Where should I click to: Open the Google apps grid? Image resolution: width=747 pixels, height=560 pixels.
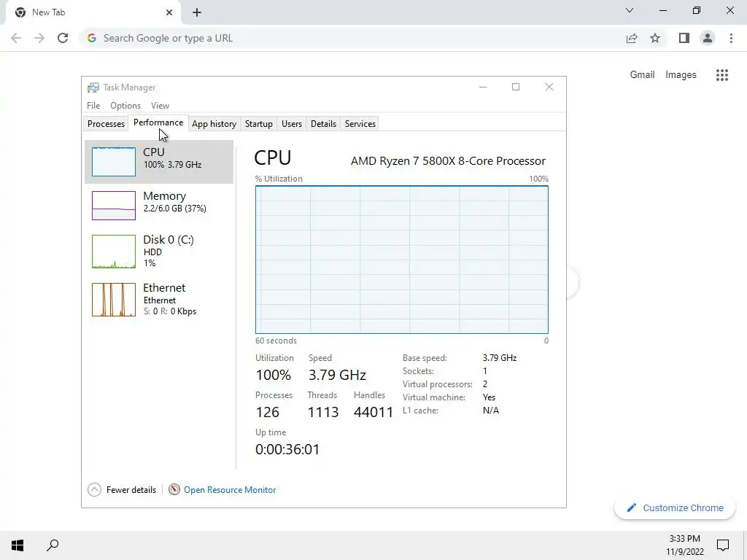722,75
